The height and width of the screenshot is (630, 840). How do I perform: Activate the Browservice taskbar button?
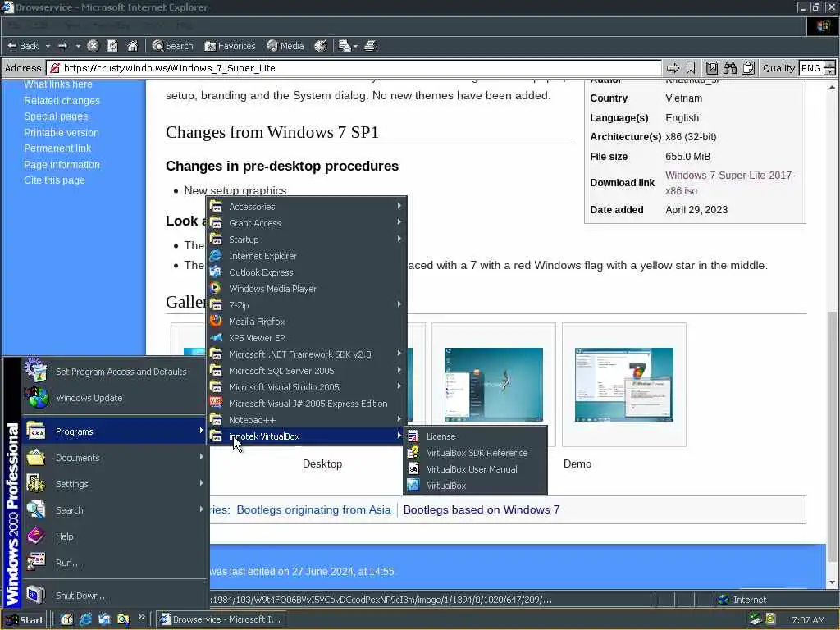pyautogui.click(x=220, y=620)
